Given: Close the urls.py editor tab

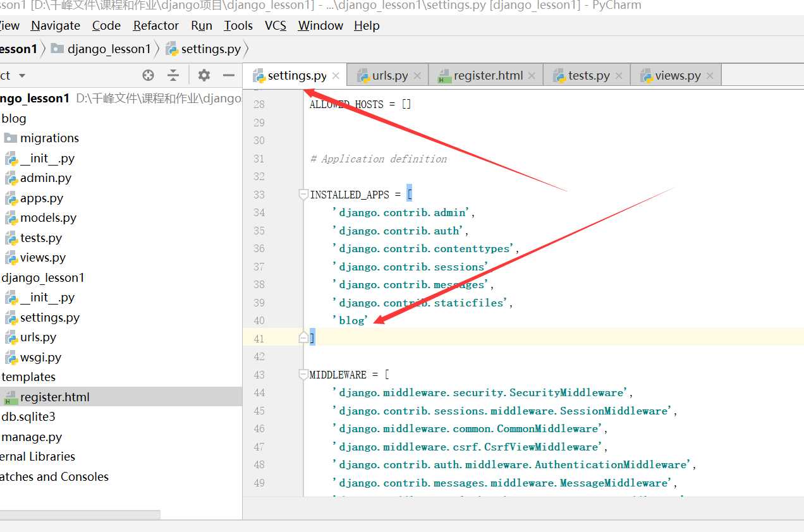Looking at the screenshot, I should [417, 76].
